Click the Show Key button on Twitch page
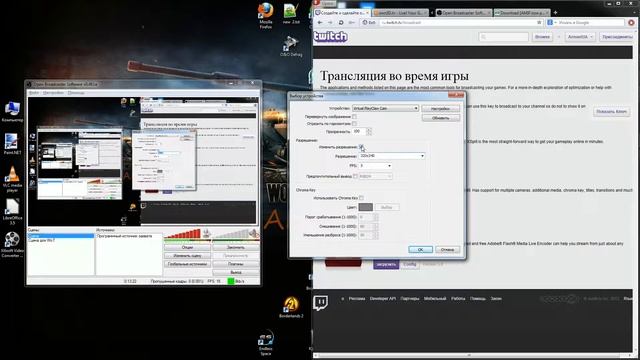Viewport: 640px width, 360px height. 611,111
